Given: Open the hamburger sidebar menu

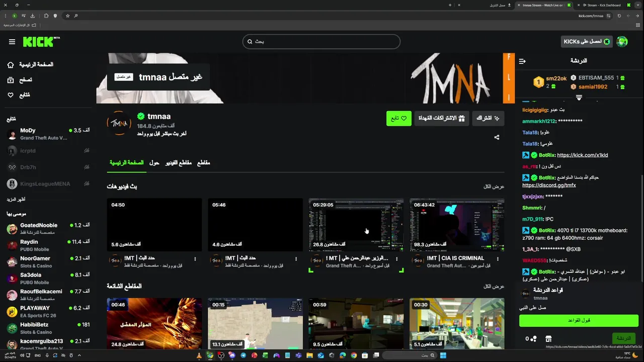Looking at the screenshot, I should (12, 42).
